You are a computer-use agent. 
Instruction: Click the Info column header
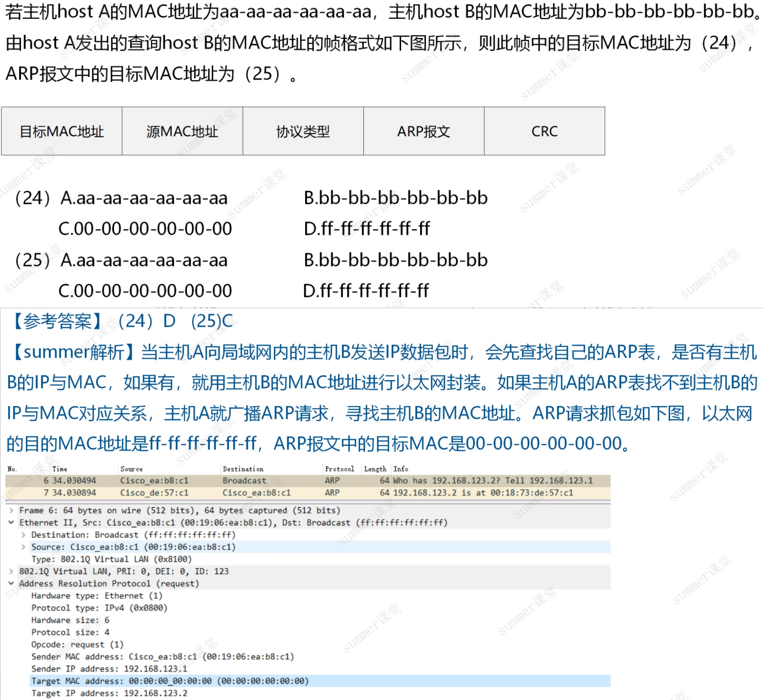point(401,469)
